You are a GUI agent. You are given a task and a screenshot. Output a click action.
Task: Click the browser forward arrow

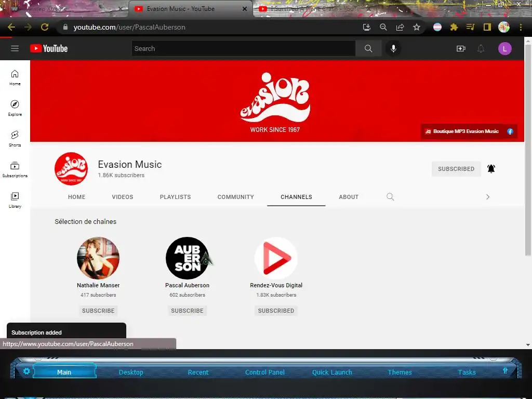pos(28,27)
